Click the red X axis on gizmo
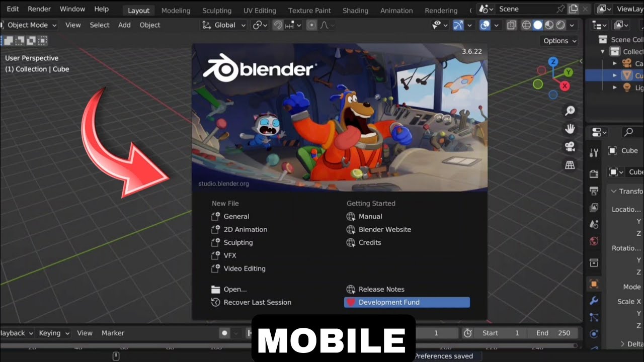 click(x=565, y=86)
